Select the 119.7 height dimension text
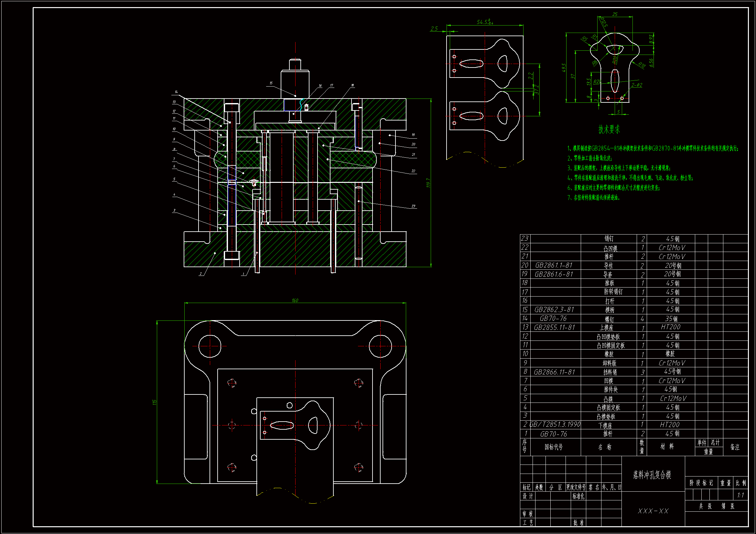 [x=428, y=183]
